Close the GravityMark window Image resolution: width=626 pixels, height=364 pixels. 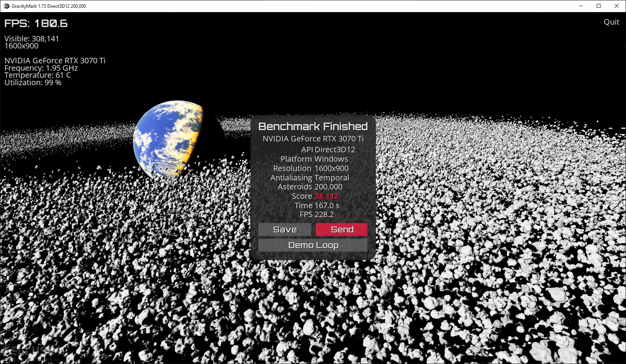[617, 6]
